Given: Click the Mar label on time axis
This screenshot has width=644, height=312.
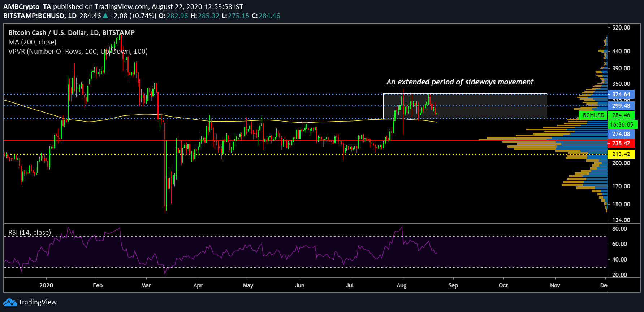Looking at the screenshot, I should [146, 285].
